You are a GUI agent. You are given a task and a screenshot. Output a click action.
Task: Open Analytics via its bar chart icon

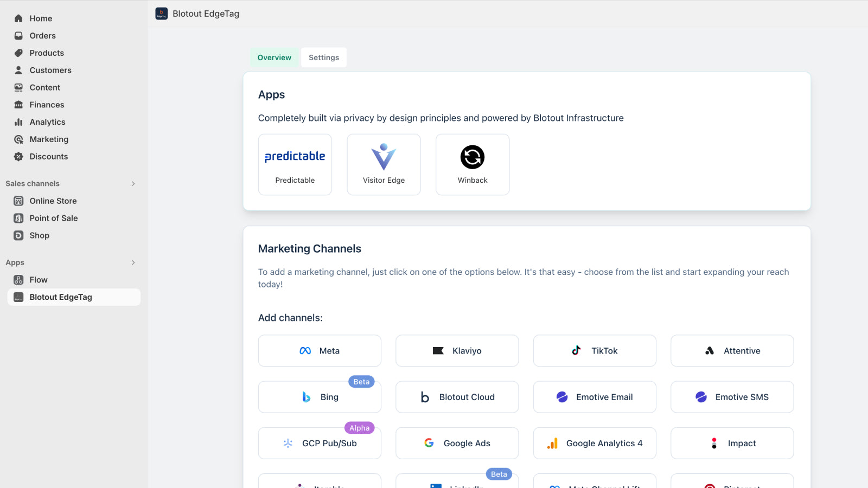pos(18,122)
